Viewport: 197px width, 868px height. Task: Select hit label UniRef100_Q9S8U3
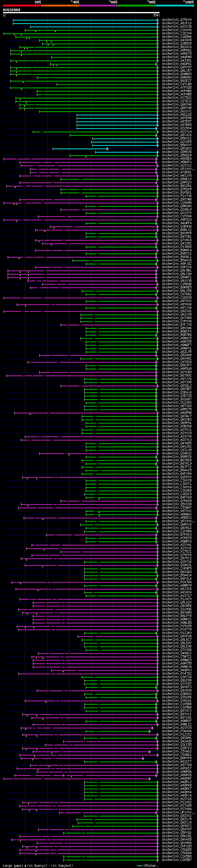point(177,149)
